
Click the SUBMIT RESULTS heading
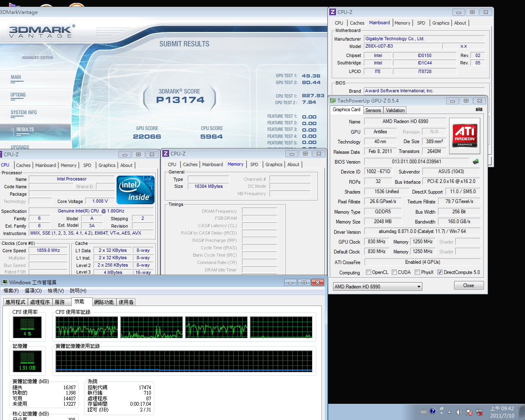[x=184, y=44]
